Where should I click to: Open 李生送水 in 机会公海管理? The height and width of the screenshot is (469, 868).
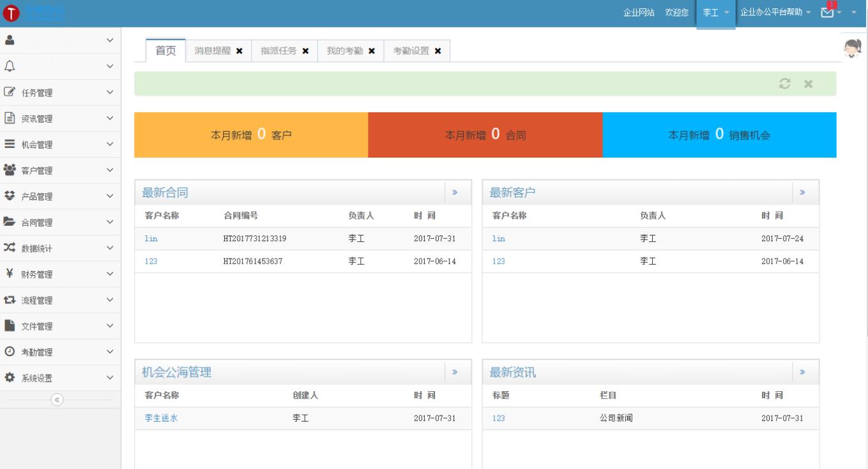point(161,419)
